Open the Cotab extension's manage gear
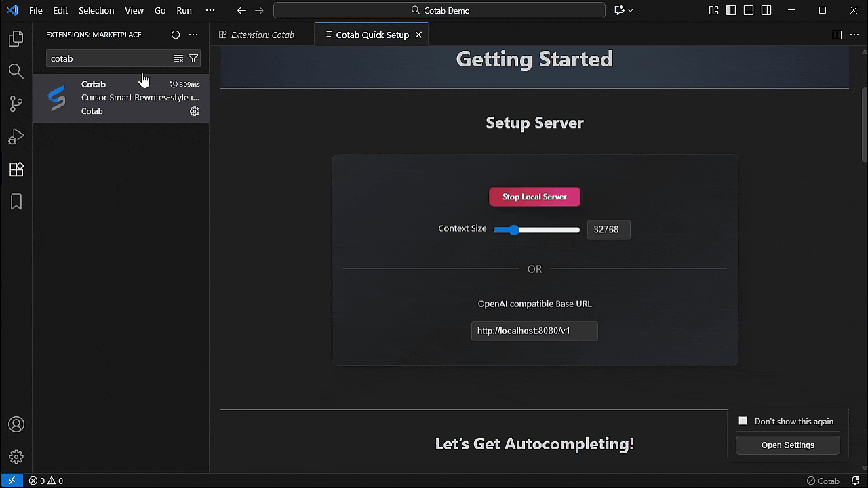This screenshot has height=488, width=868. (195, 111)
